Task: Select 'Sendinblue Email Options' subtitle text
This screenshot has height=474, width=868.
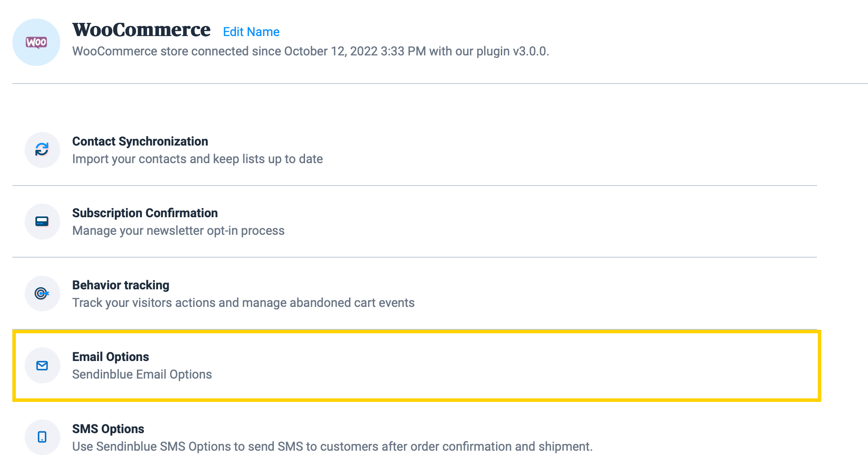Action: pyautogui.click(x=142, y=374)
